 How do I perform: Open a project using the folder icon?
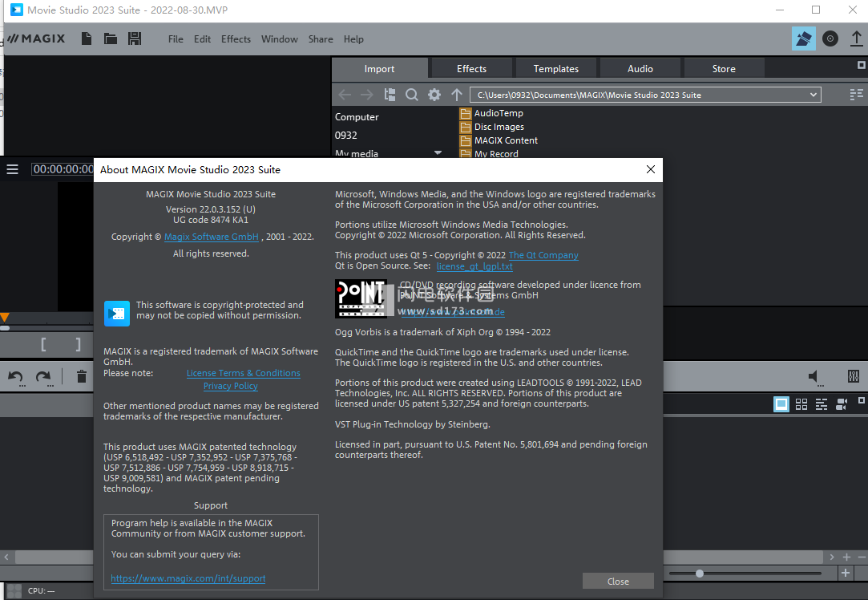[110, 39]
